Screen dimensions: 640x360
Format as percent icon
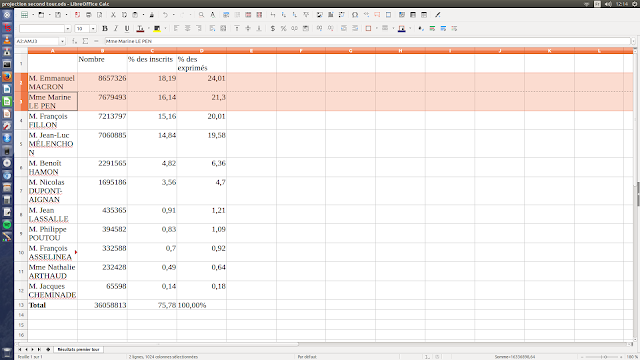283,28
